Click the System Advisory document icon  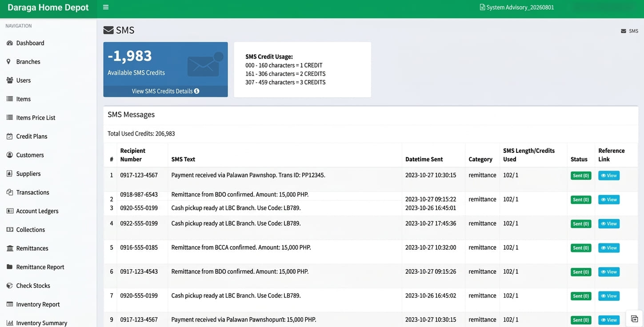pos(482,7)
